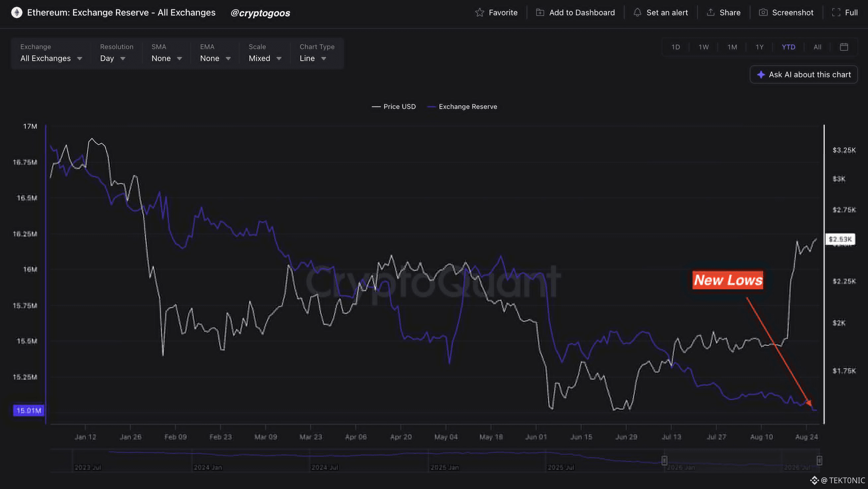Open the Scale dropdown arrow

279,59
